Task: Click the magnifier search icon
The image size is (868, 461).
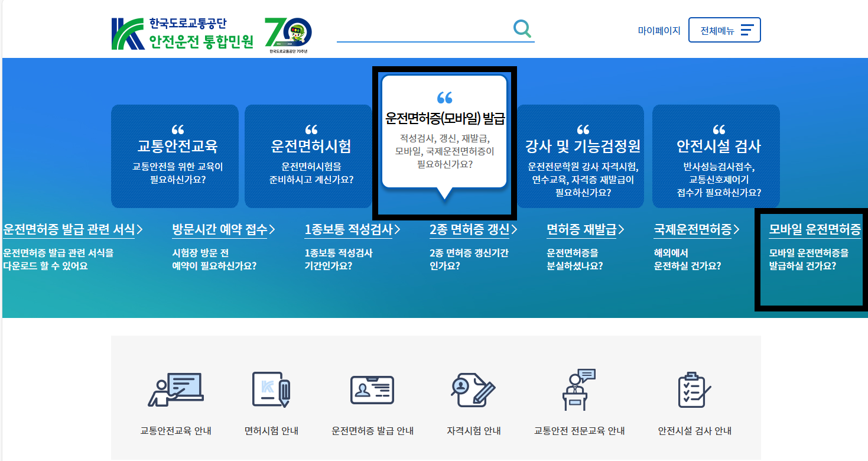Action: pyautogui.click(x=522, y=28)
